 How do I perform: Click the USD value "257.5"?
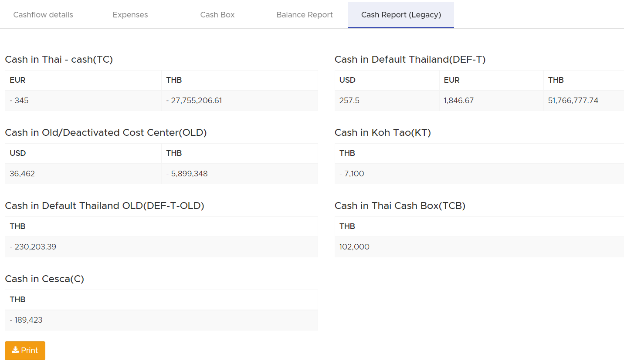[x=349, y=101]
